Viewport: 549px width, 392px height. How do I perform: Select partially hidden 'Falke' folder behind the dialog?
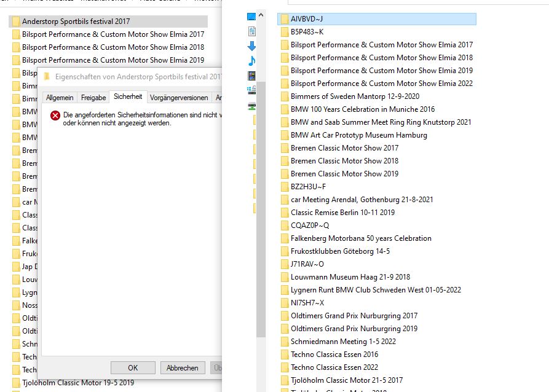pyautogui.click(x=23, y=241)
